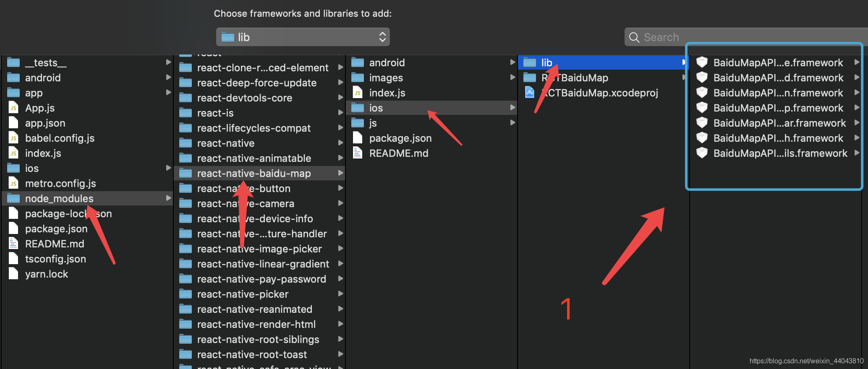The image size is (868, 369).
Task: Click react-native-picker folder icon
Action: tap(186, 294)
